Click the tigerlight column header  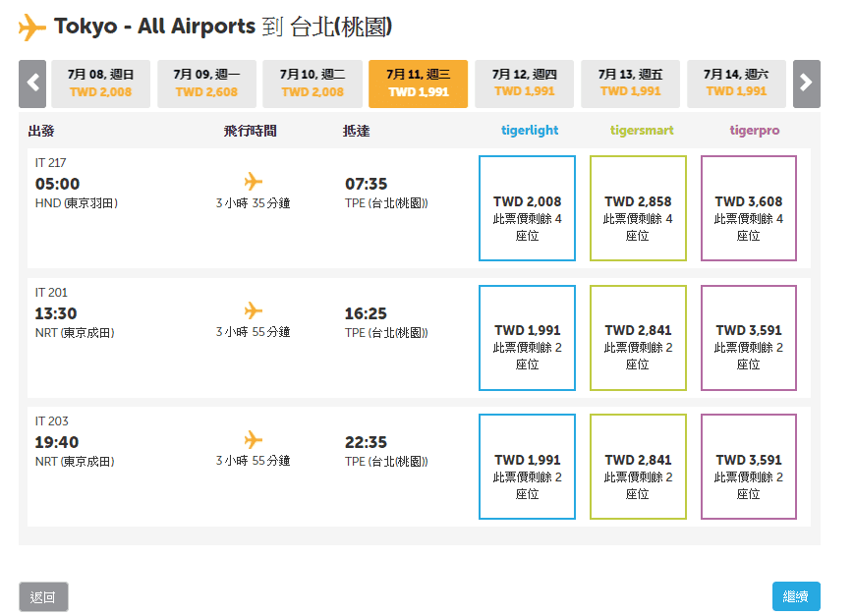coord(530,130)
